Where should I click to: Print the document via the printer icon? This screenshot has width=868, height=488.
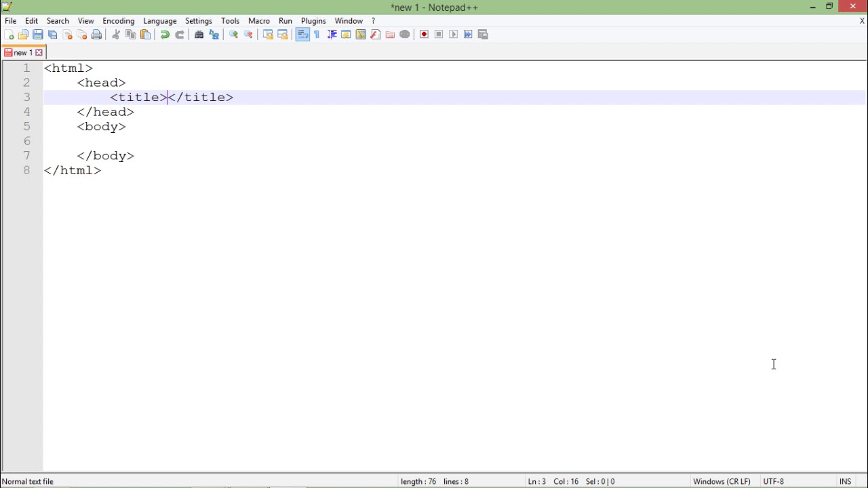(96, 35)
